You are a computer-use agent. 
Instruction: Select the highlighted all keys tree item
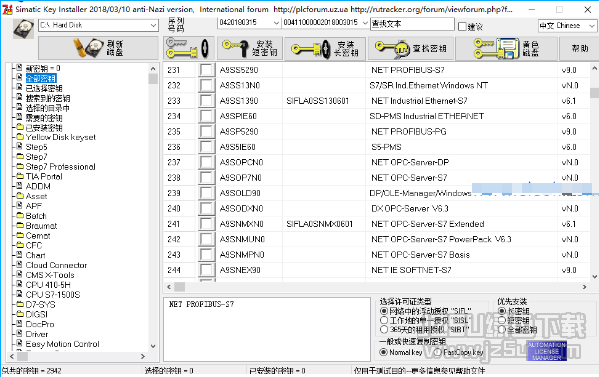[41, 78]
